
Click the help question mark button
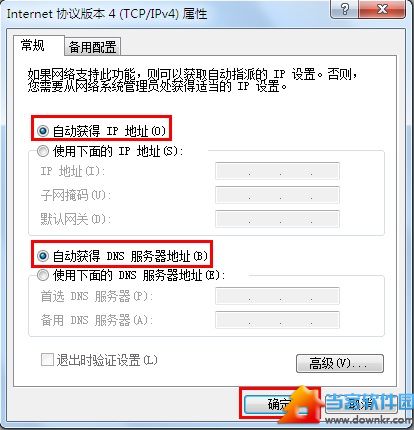346,9
